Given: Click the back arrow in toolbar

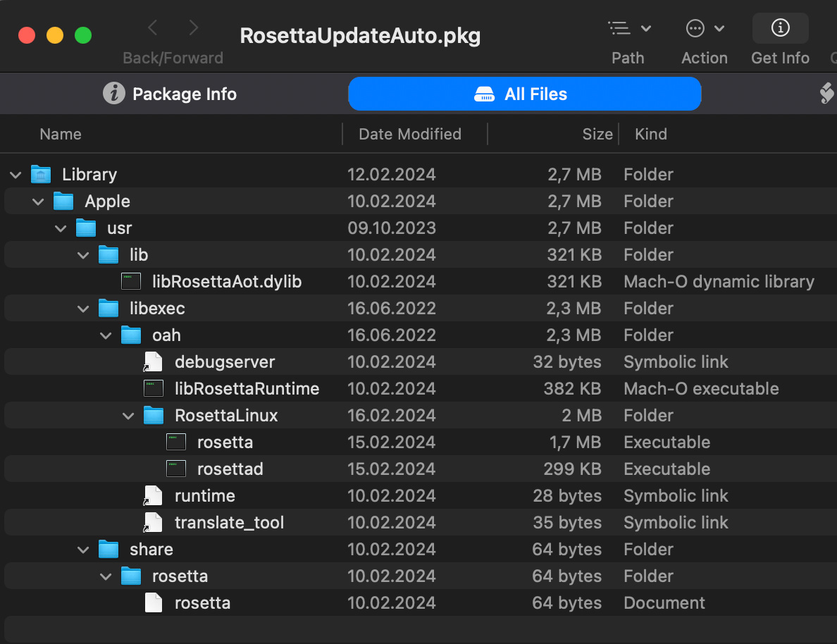Looking at the screenshot, I should (153, 28).
